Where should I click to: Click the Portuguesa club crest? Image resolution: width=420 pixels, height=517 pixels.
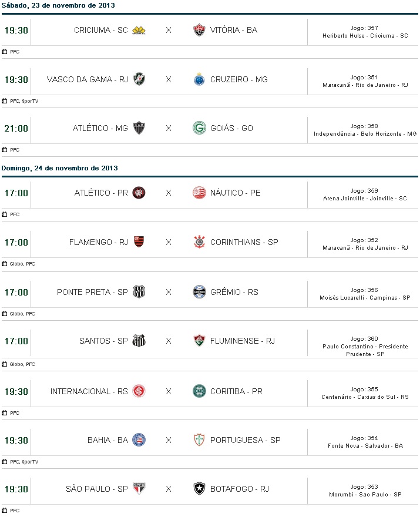199,440
